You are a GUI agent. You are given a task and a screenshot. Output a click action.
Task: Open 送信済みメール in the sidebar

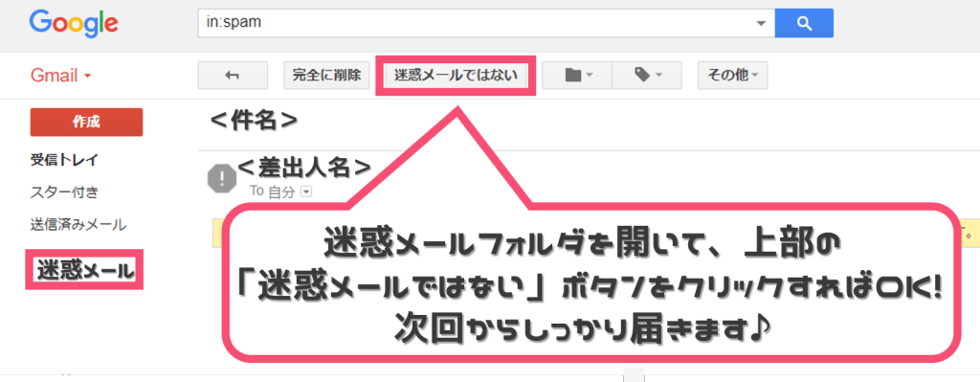(x=78, y=224)
